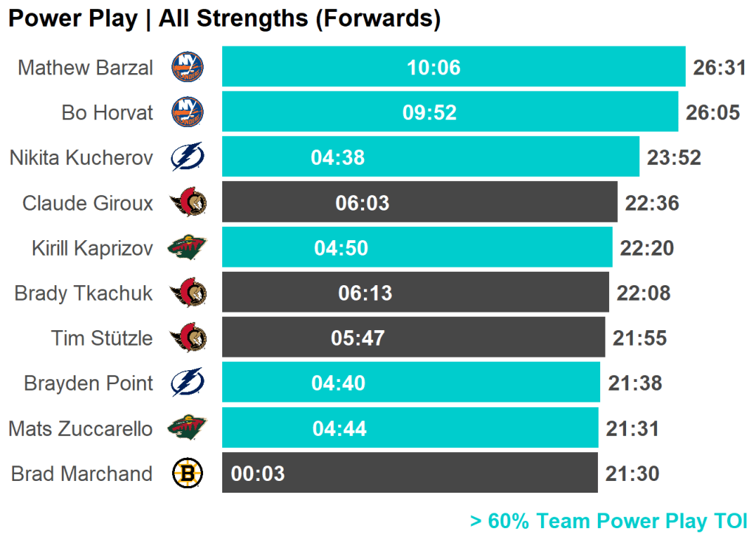Click the Islanders logo beside Mathew Barzal
This screenshot has width=756, height=540.
click(x=188, y=67)
